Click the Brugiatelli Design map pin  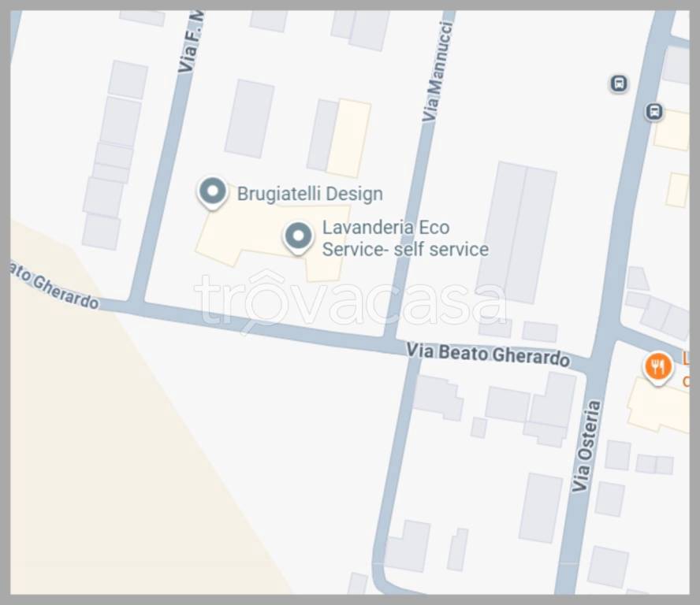click(x=213, y=192)
